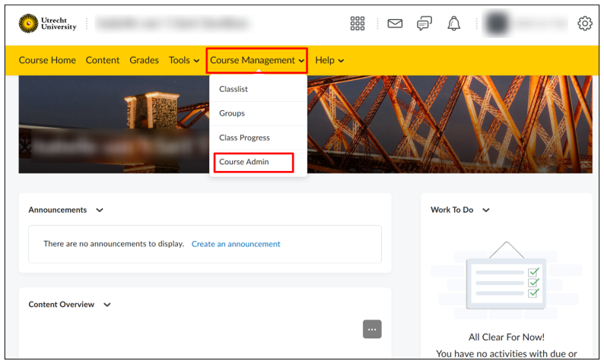Screen dimensions: 604x364
Task: Open the update alerts bell icon
Action: 453,24
